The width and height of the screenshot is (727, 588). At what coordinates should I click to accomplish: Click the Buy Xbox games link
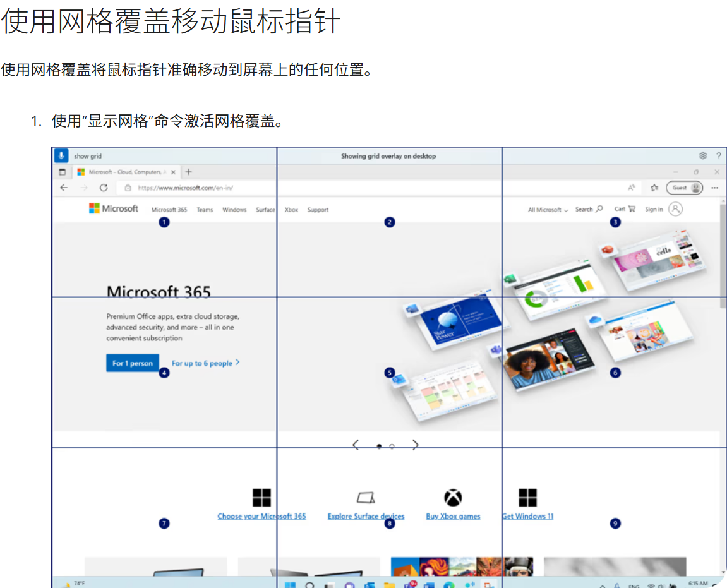click(x=453, y=516)
